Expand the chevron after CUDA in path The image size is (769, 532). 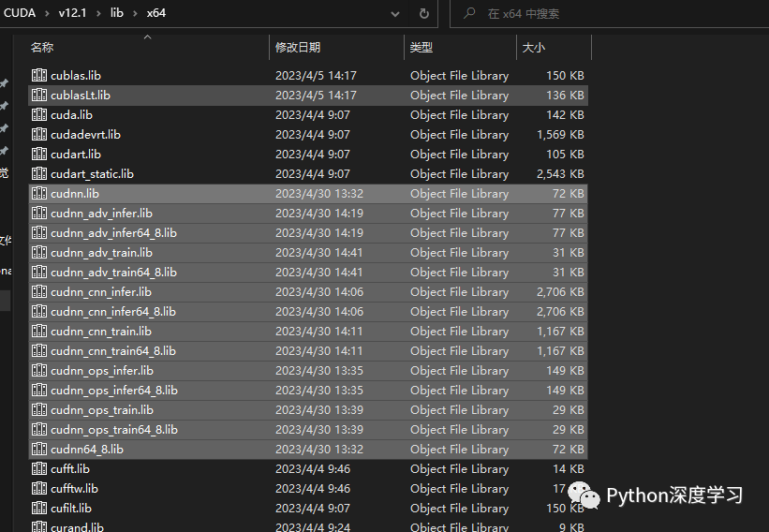click(x=47, y=13)
